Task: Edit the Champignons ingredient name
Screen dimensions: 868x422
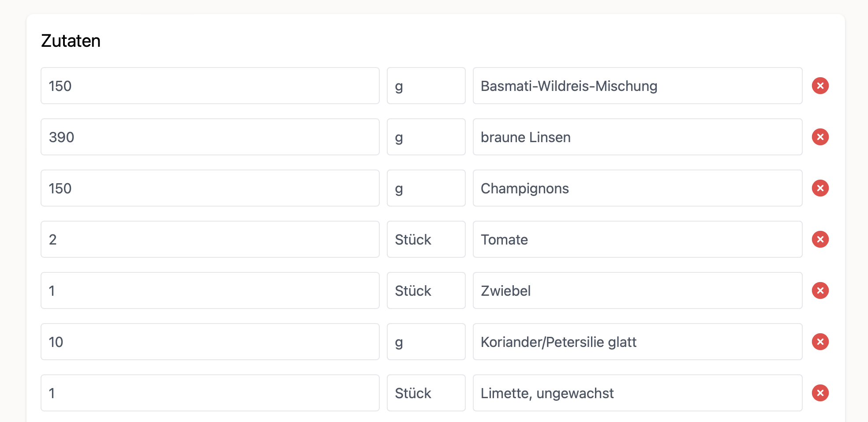Action: coord(637,188)
